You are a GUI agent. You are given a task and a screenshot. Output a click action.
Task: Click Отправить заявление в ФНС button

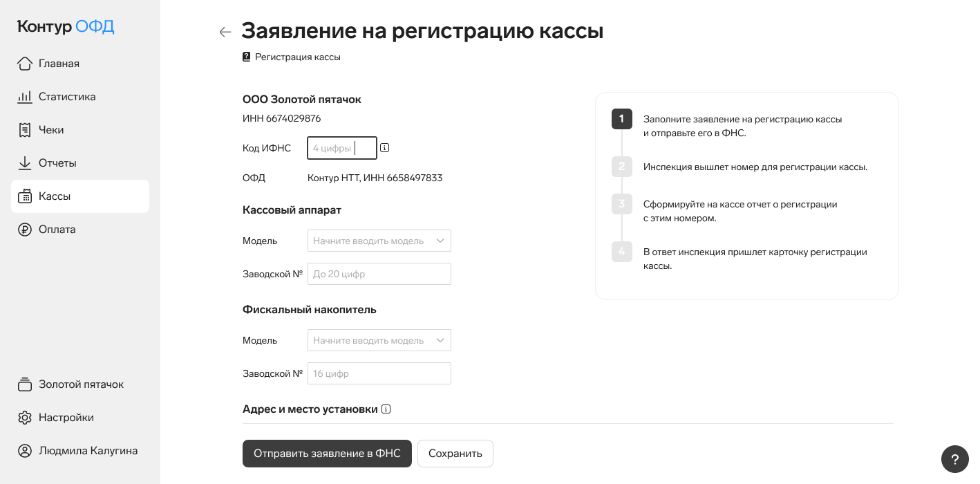[x=327, y=454]
